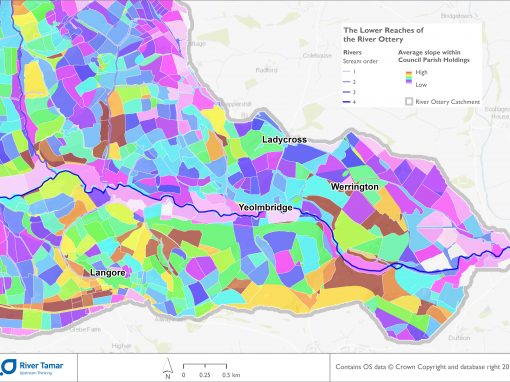Click the Langore place label
Viewport: 510px width, 382px height.
(108, 273)
